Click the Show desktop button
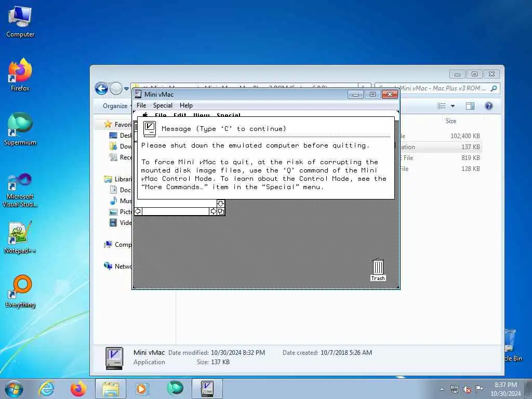The image size is (532, 399). coord(528,389)
